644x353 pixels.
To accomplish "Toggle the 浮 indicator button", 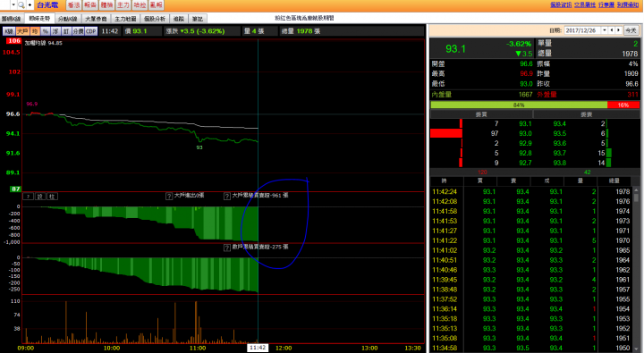I will (55, 31).
